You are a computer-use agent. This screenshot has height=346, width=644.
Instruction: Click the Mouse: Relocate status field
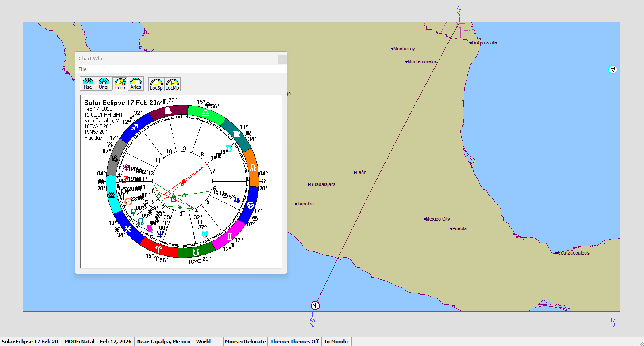245,341
